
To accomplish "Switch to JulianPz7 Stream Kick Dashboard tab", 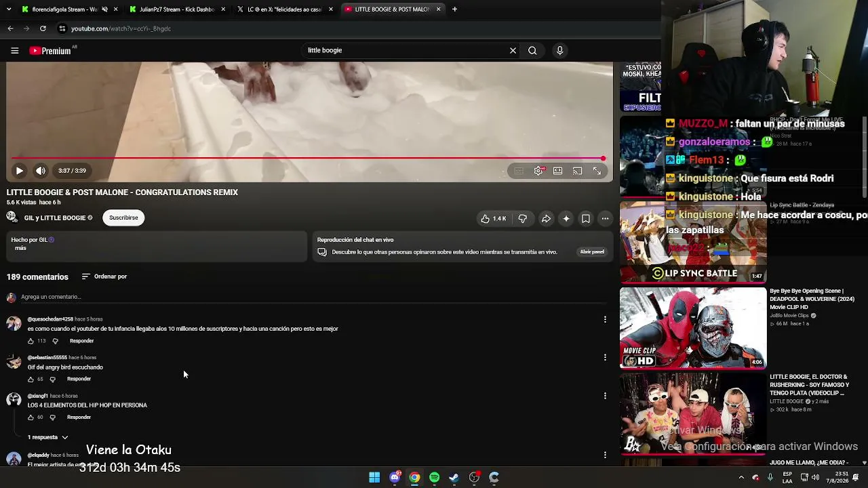I will pos(176,9).
